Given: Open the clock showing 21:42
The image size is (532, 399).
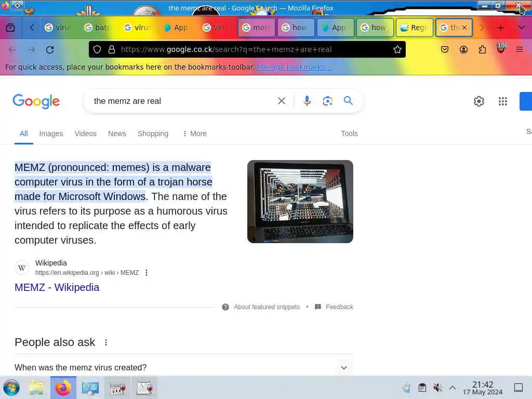Looking at the screenshot, I should (483, 388).
